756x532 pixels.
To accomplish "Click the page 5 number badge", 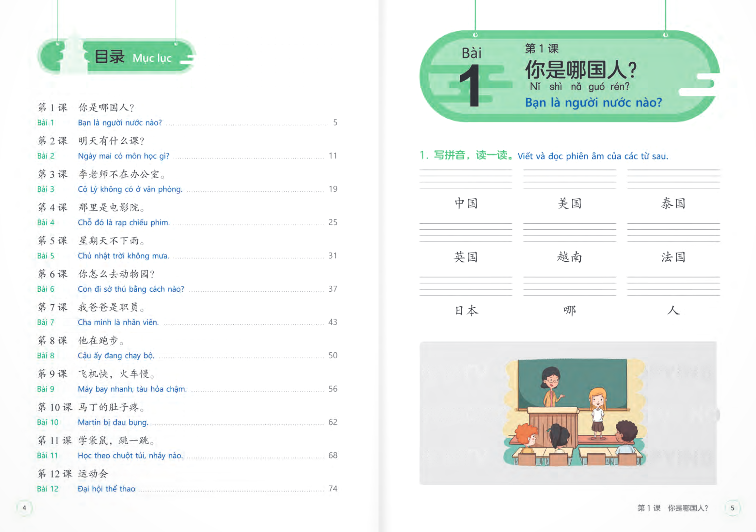I will tap(732, 508).
